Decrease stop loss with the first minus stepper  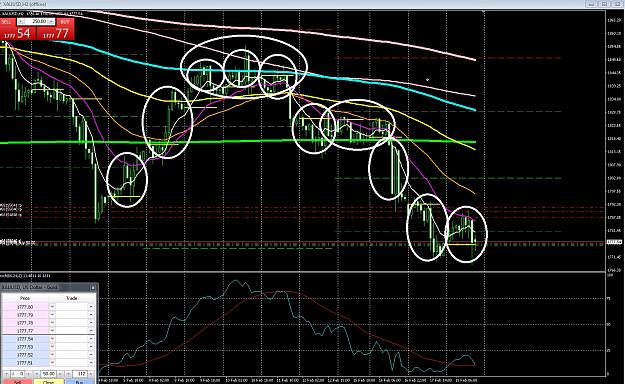tap(6, 374)
